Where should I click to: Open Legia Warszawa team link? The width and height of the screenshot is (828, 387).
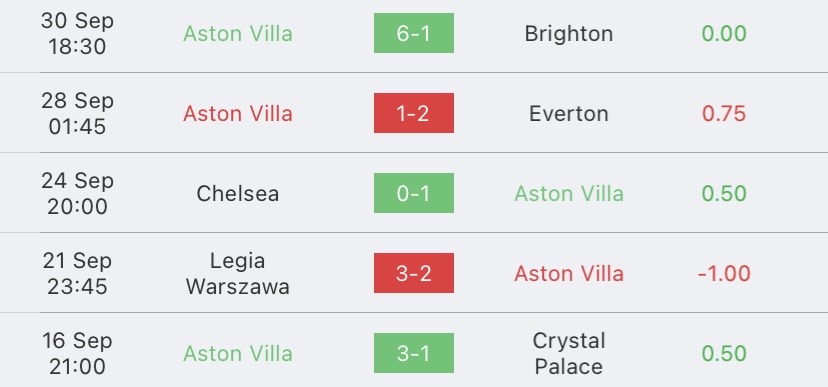tap(238, 273)
